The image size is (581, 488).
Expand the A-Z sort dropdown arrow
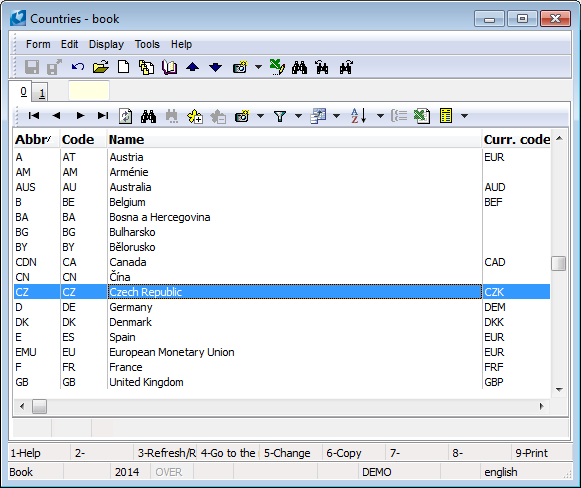tap(380, 116)
